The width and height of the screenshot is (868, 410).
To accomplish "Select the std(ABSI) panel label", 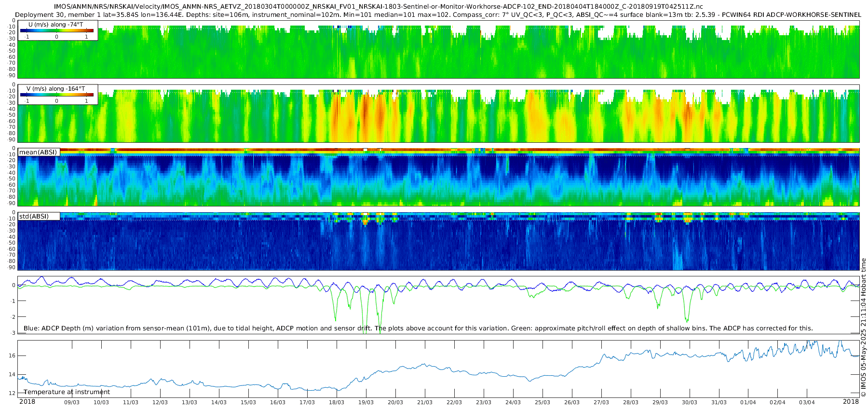I will 34,216.
